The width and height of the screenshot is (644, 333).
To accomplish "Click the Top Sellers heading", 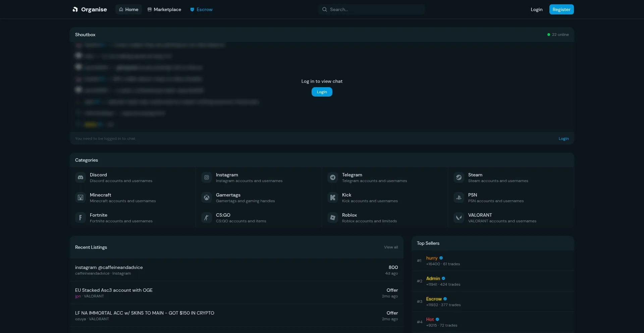I will pyautogui.click(x=428, y=243).
